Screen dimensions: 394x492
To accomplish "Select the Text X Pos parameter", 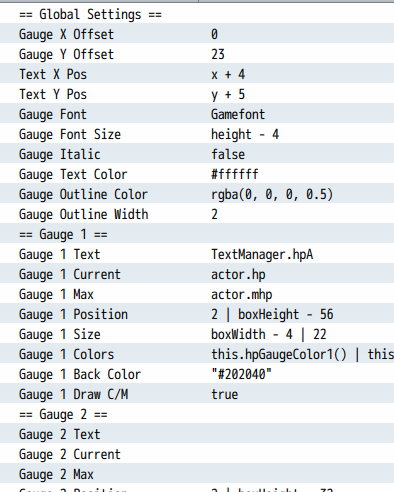I will click(53, 74).
